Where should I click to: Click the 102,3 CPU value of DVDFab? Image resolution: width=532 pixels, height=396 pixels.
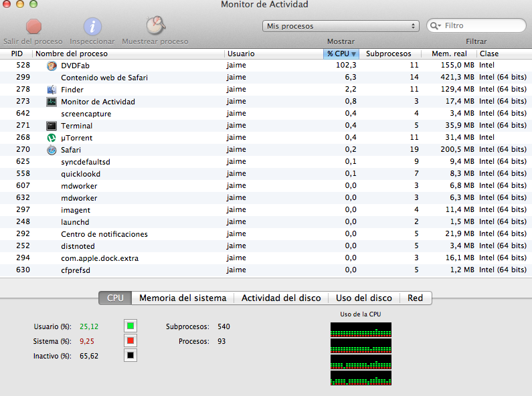[x=346, y=65]
